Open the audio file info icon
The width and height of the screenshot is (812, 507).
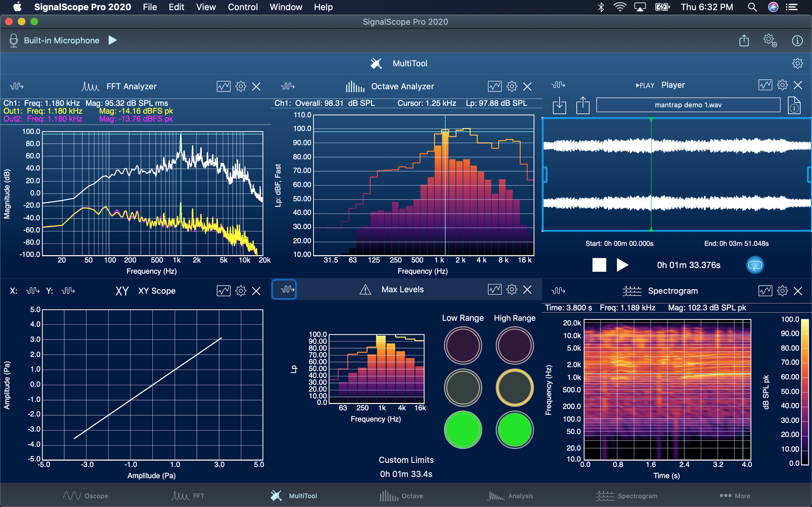[794, 106]
